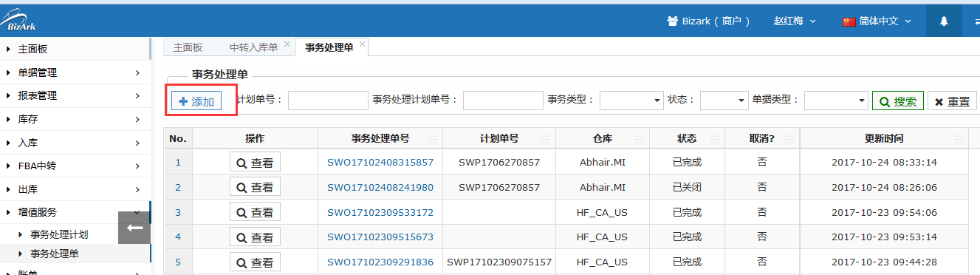Click 查看 in row 2
Image resolution: width=980 pixels, height=275 pixels.
pos(255,187)
